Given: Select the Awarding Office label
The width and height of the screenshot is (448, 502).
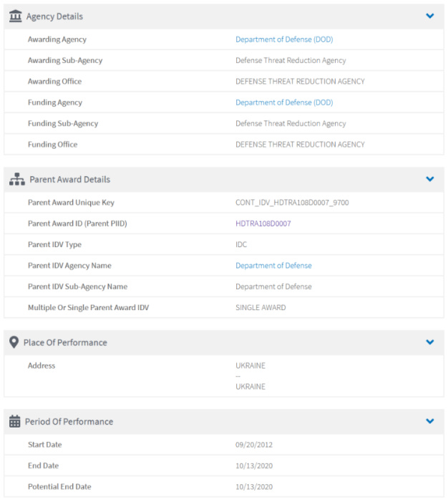Looking at the screenshot, I should click(54, 82).
